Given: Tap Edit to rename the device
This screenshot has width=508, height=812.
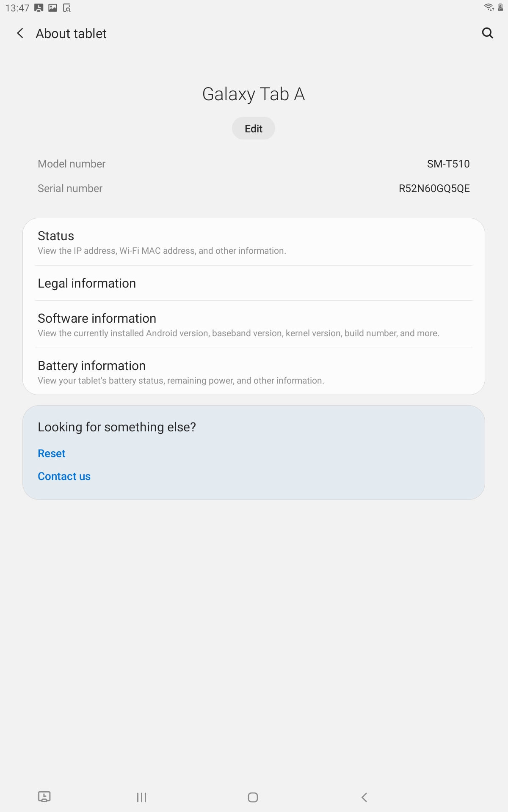Looking at the screenshot, I should tap(253, 128).
